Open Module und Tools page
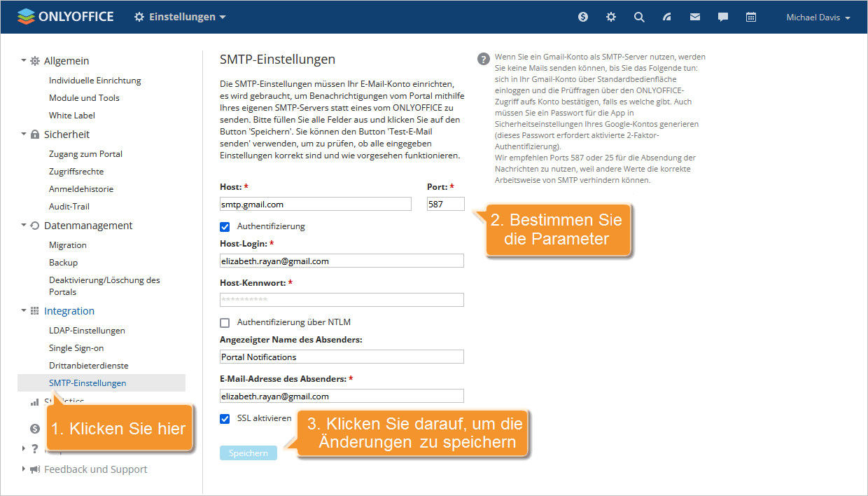The width and height of the screenshot is (868, 496). pos(84,98)
